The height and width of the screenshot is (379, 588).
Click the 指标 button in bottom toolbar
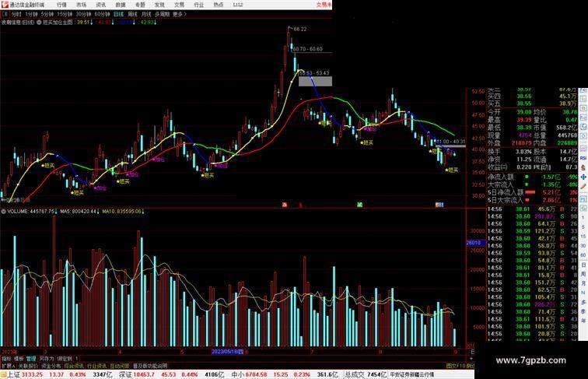click(x=6, y=359)
